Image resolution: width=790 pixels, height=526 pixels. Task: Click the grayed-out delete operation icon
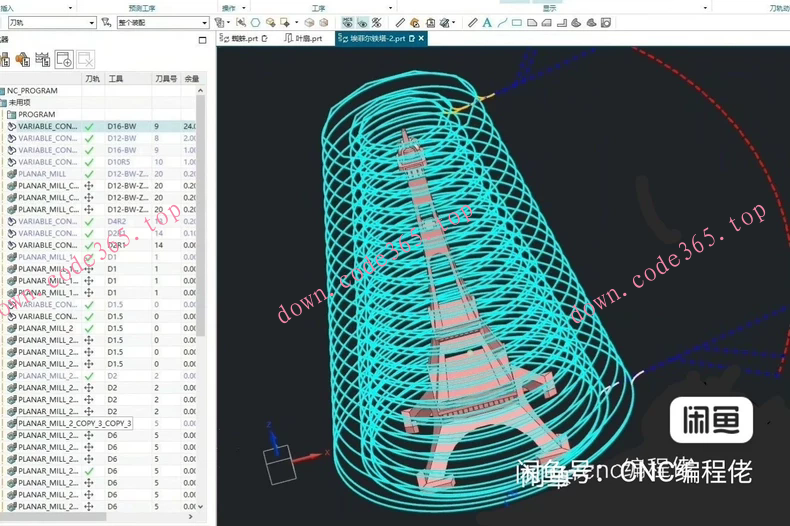click(85, 59)
